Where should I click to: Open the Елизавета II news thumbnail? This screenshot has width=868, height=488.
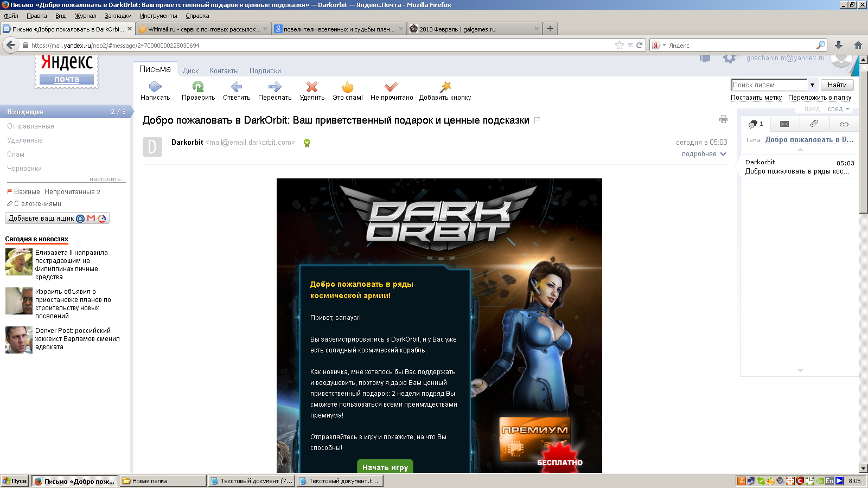point(19,262)
